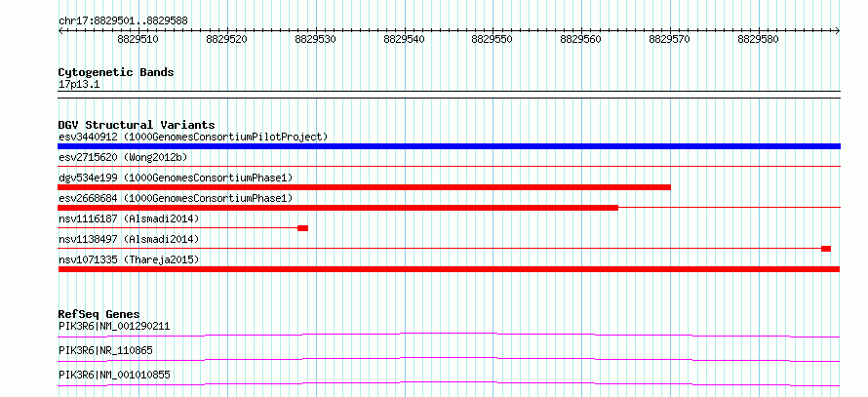Click the small red nsv1116187 block
Viewport: 868px width, 397px height.
coord(302,228)
